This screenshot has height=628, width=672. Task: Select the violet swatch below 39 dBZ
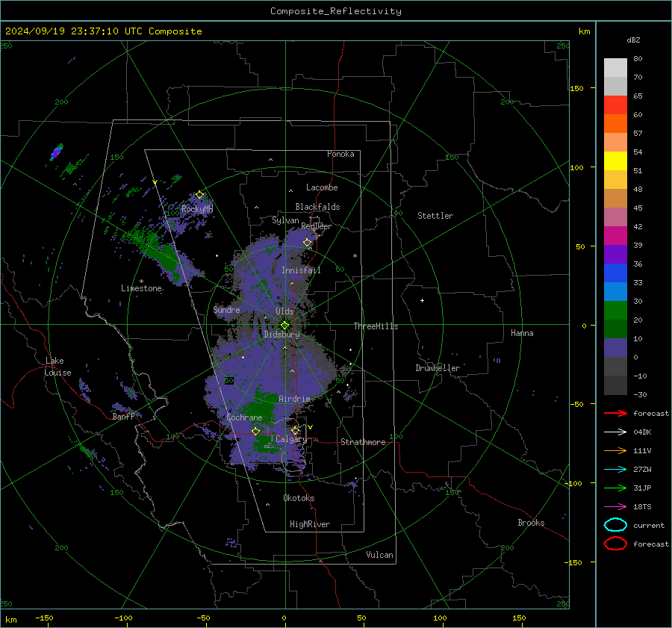pyautogui.click(x=615, y=254)
